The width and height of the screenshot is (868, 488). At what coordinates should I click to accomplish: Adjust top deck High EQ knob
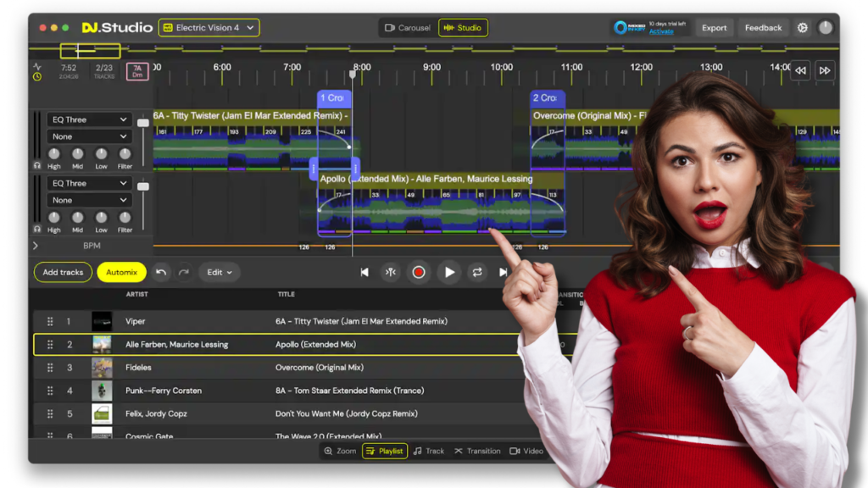[53, 154]
